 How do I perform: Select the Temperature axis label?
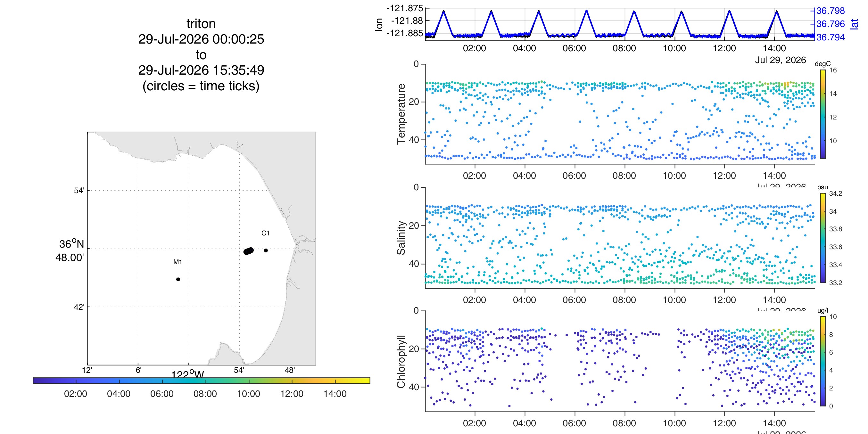pos(401,114)
